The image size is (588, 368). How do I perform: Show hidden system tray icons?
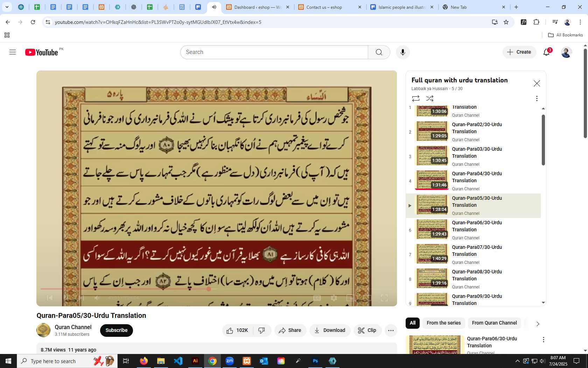click(x=517, y=361)
